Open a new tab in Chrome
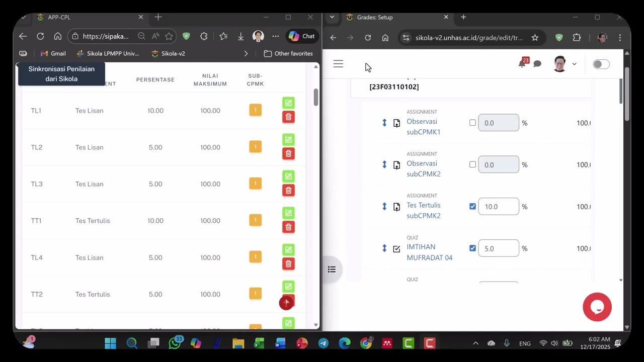644x362 pixels. point(463,17)
